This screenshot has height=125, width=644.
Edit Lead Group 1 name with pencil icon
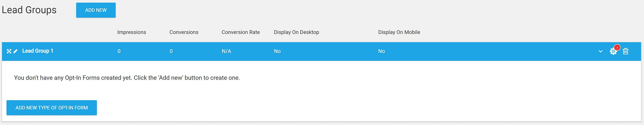click(15, 51)
